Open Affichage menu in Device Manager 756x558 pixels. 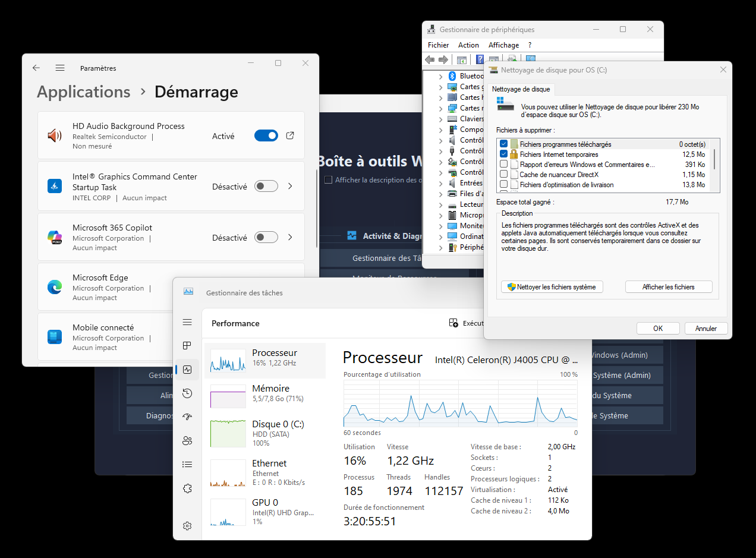[503, 45]
